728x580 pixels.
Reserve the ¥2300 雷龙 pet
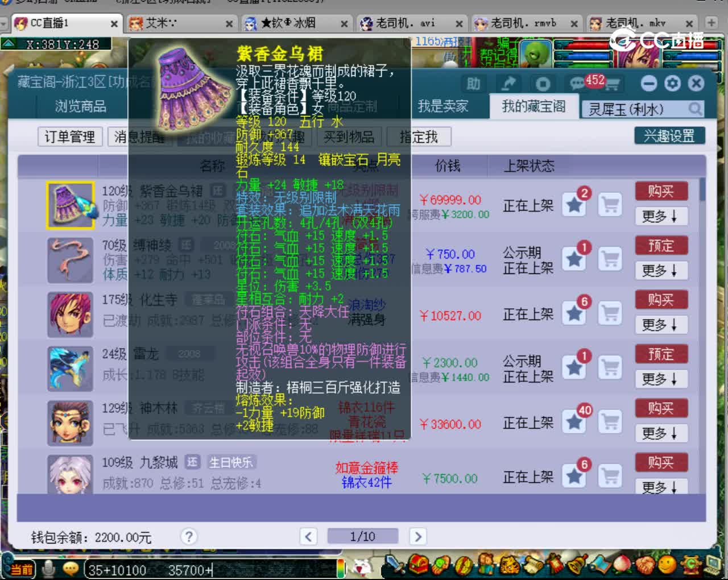(x=661, y=354)
